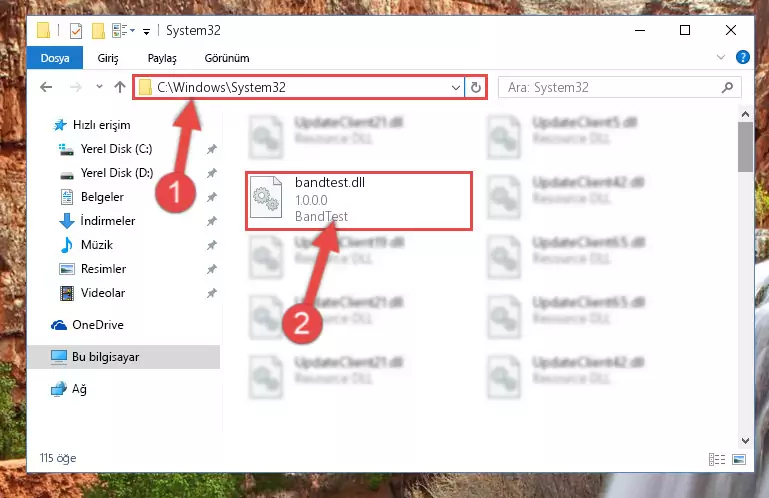Click the pin icon beside Yerel Disk (C:)
Image resolution: width=769 pixels, height=498 pixels.
(211, 149)
